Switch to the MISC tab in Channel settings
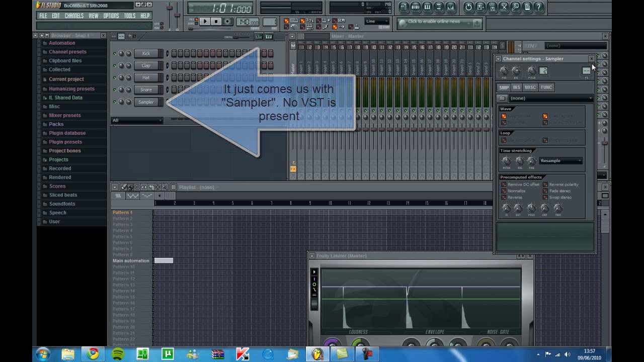 [x=530, y=87]
